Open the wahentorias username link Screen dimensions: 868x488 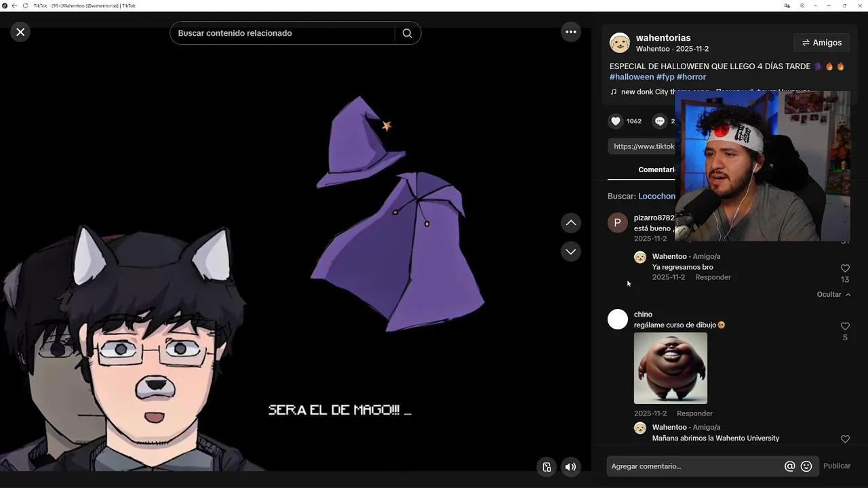[663, 38]
